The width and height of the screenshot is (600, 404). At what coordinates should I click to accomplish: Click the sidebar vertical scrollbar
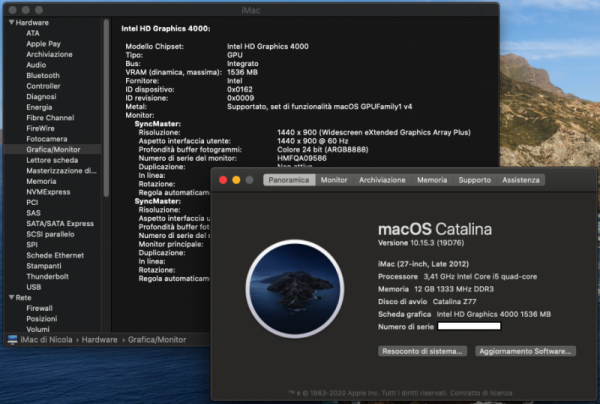pos(106,108)
